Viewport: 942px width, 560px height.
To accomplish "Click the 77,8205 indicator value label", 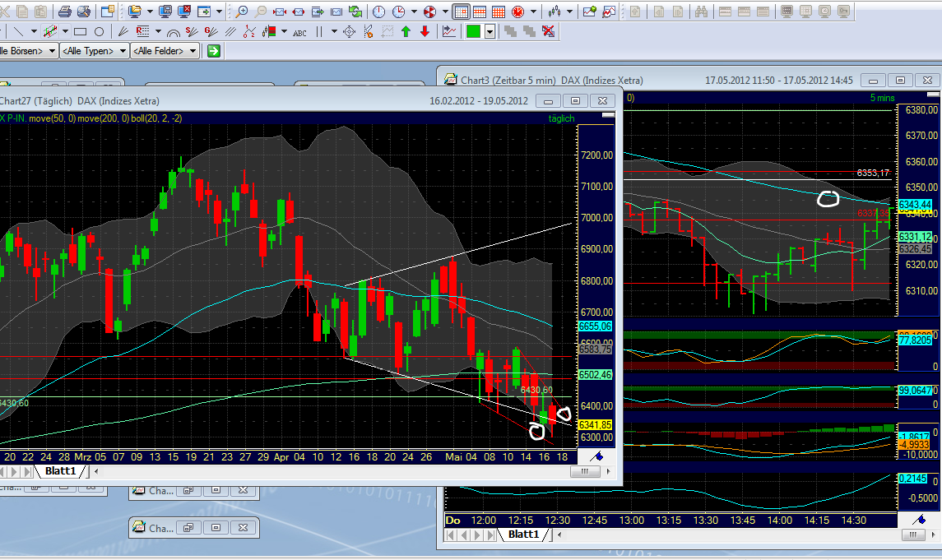I will click(915, 340).
